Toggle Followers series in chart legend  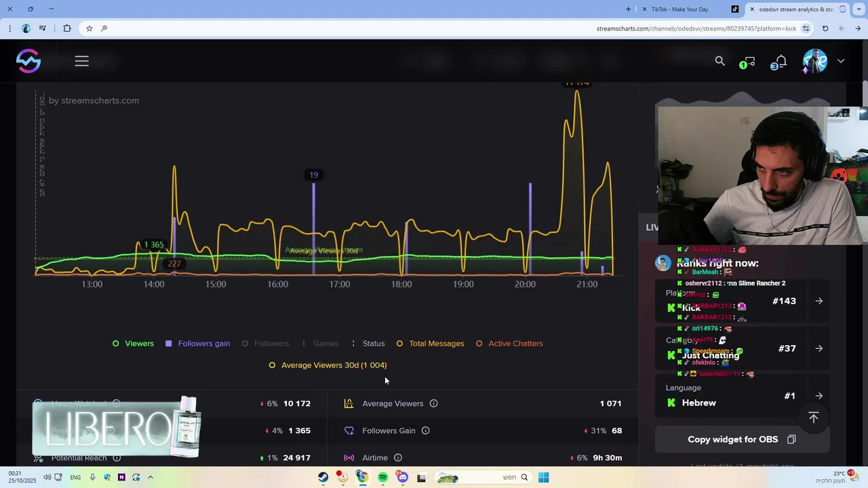(265, 344)
